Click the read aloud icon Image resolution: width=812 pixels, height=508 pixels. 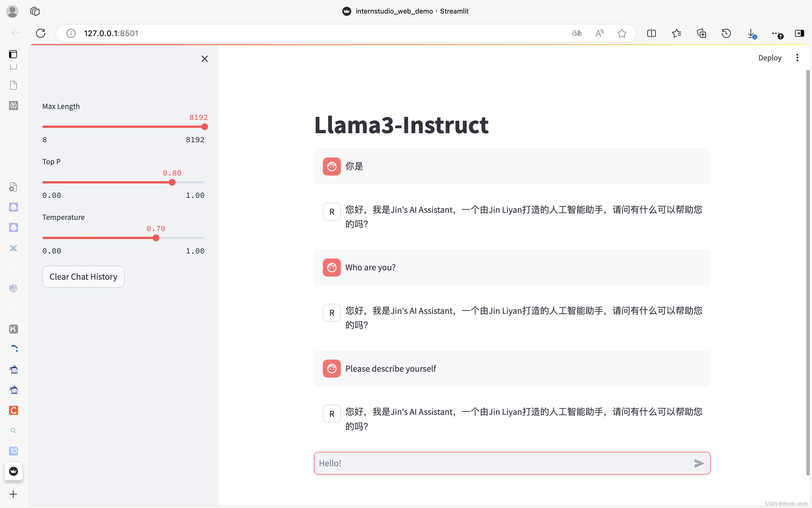(x=599, y=33)
